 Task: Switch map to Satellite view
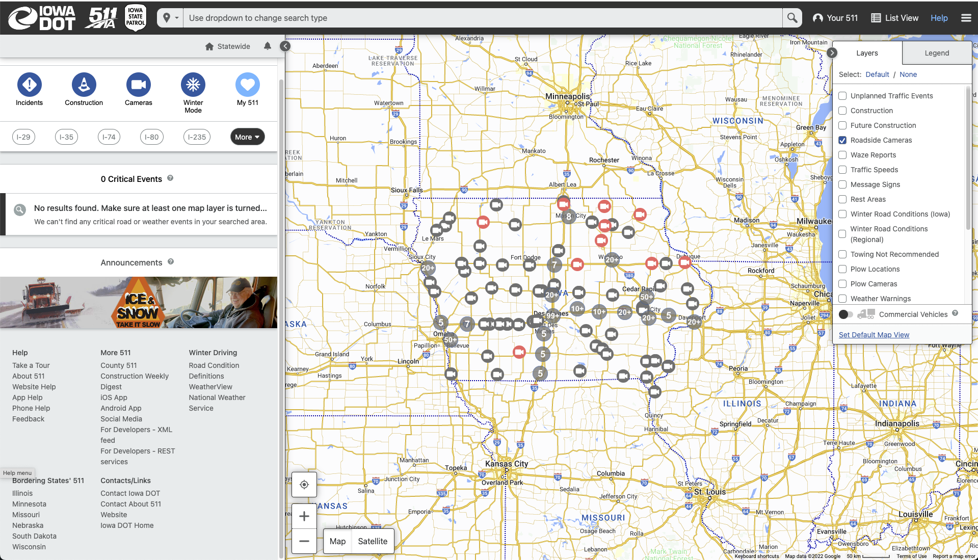[373, 541]
